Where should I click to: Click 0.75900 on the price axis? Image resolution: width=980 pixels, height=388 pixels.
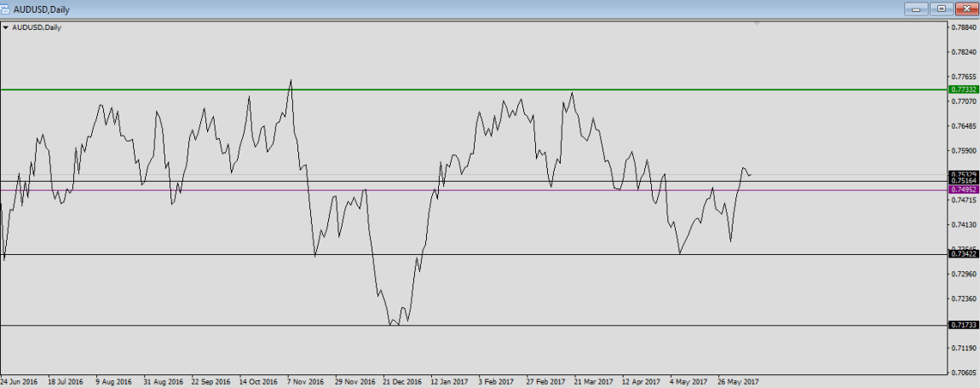point(965,151)
